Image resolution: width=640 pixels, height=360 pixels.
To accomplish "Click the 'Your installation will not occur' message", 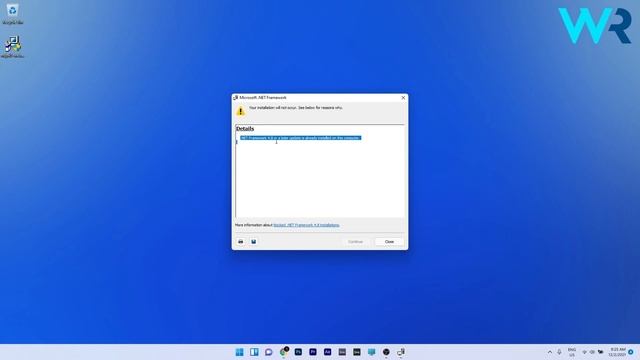I will click(x=296, y=108).
